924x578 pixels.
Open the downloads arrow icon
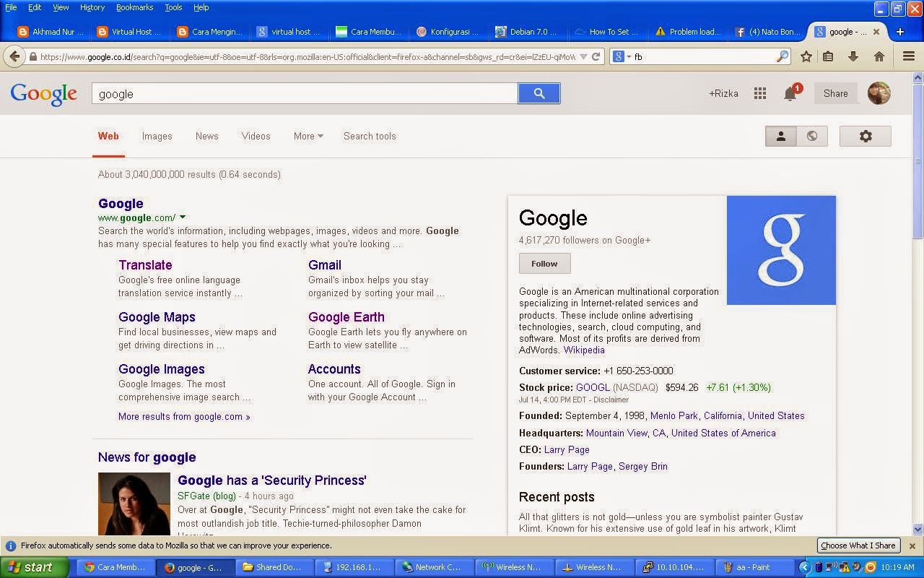click(853, 56)
